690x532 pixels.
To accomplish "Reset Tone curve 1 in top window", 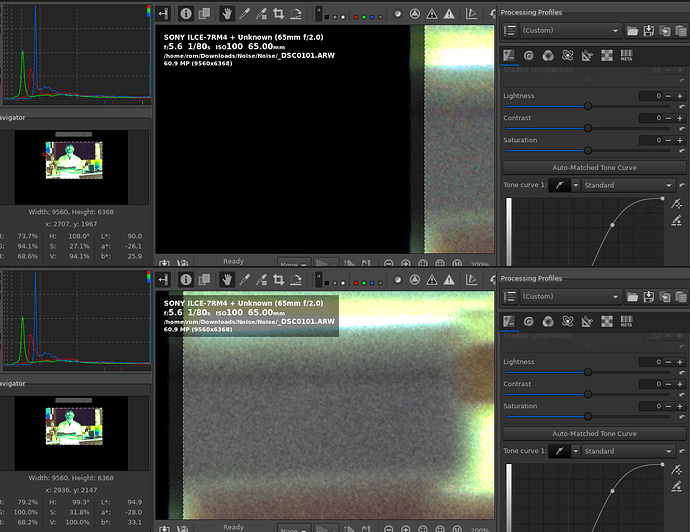I will click(682, 185).
